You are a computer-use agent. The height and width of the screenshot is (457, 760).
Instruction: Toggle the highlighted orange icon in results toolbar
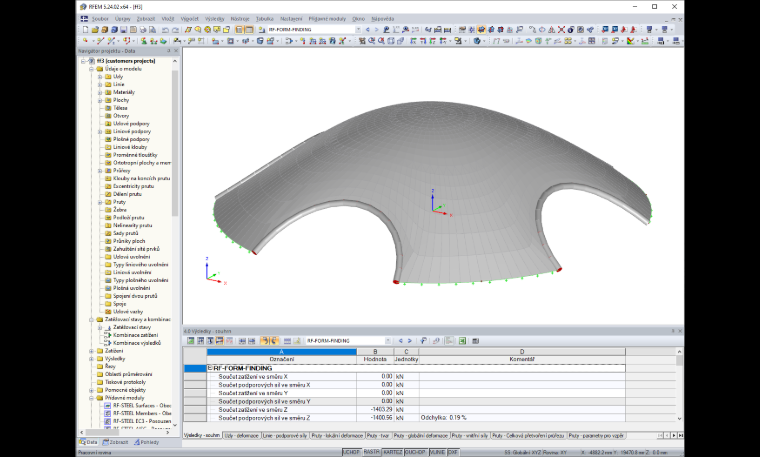point(265,341)
